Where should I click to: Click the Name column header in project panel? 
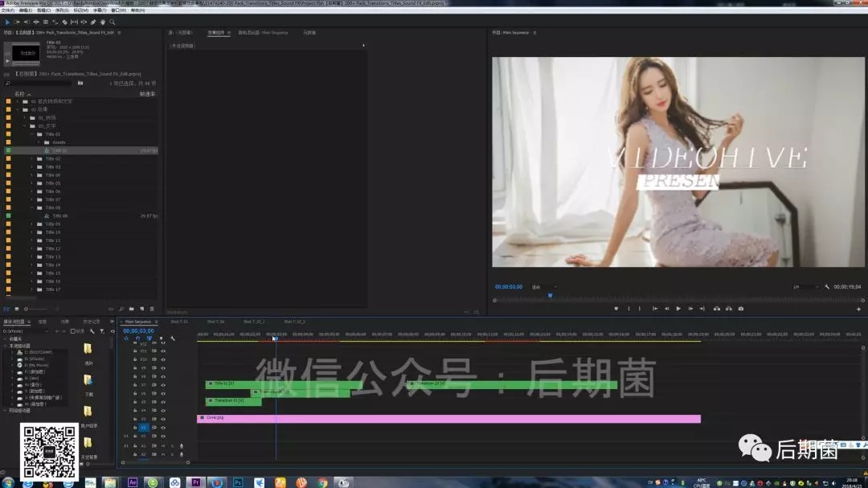pyautogui.click(x=19, y=94)
